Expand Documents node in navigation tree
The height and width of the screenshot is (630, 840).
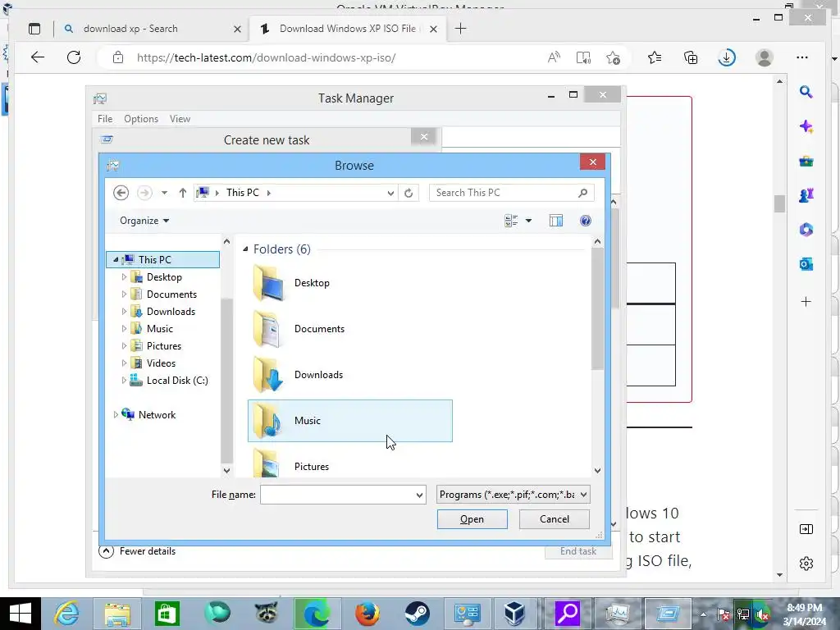(x=124, y=294)
